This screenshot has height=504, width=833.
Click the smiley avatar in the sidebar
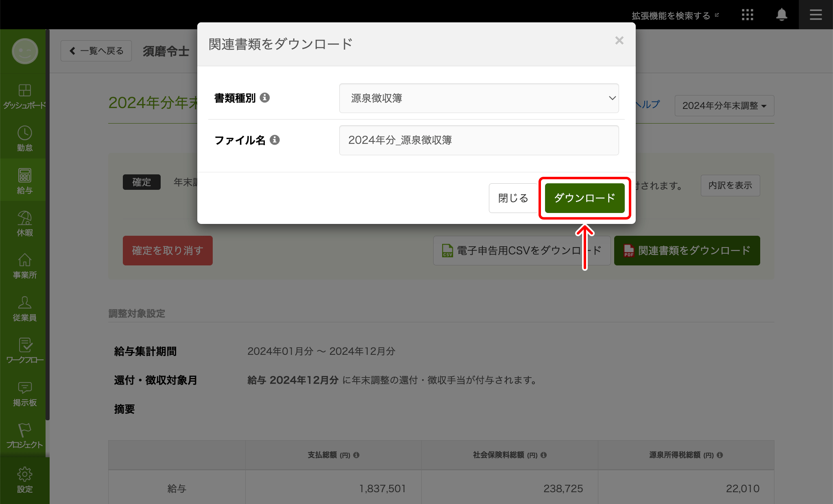(x=25, y=51)
